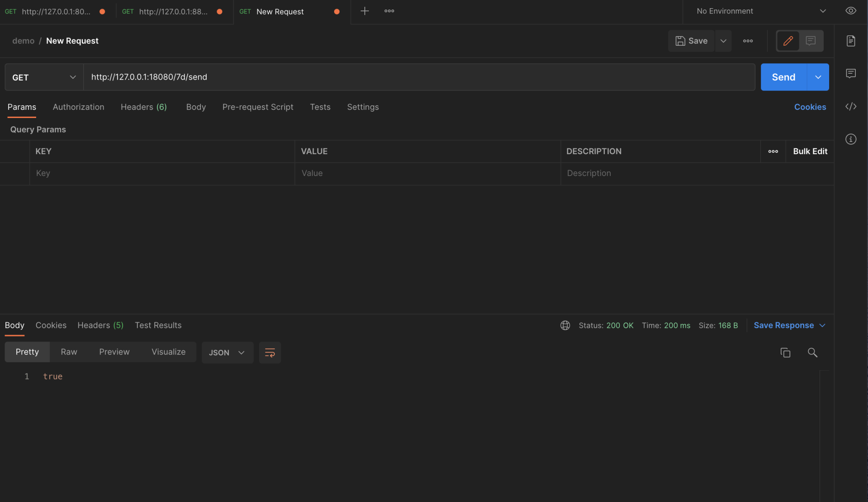The height and width of the screenshot is (502, 868).
Task: Switch response view to Preview
Action: pyautogui.click(x=114, y=352)
